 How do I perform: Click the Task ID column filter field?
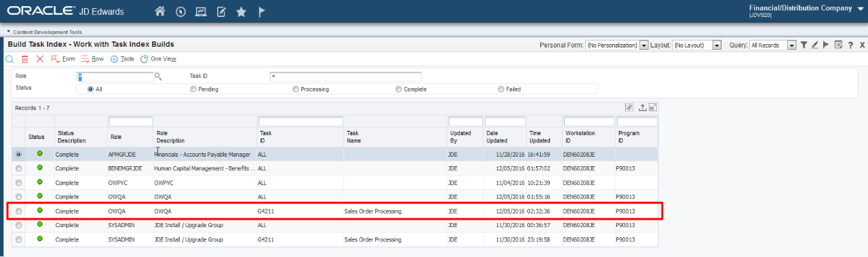[x=301, y=121]
